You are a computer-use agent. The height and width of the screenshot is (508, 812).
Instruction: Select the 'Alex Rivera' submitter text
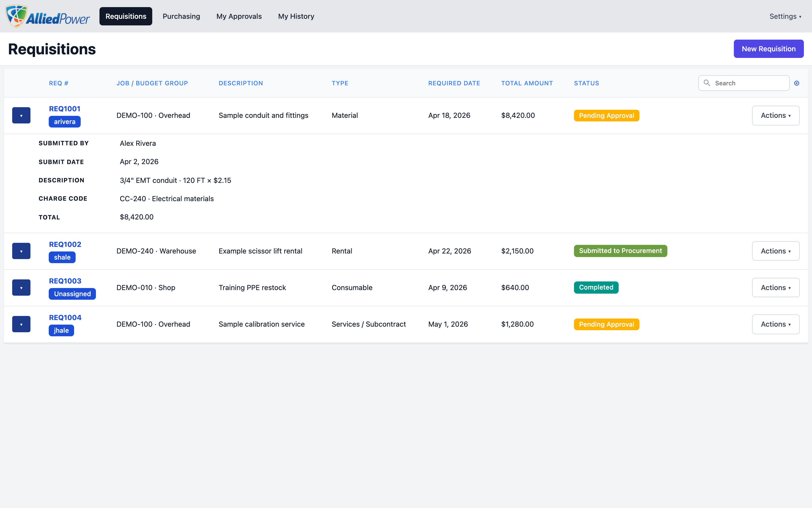click(x=138, y=144)
